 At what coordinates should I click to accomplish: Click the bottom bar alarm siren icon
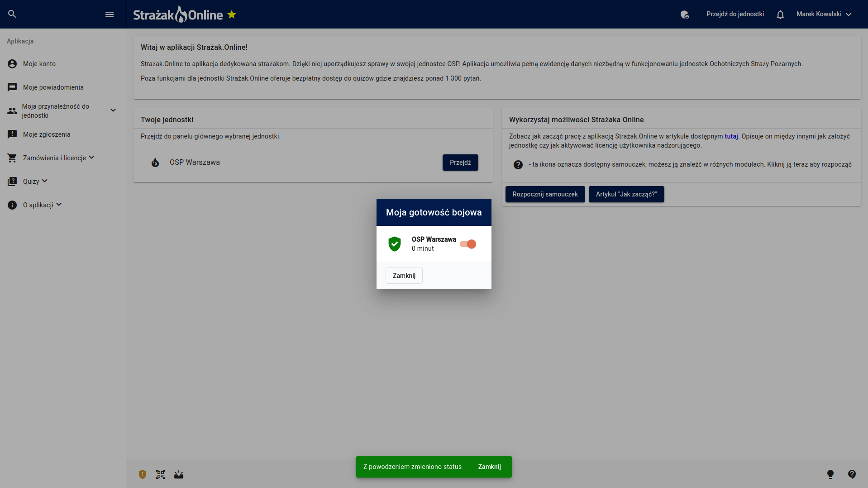coord(179,474)
